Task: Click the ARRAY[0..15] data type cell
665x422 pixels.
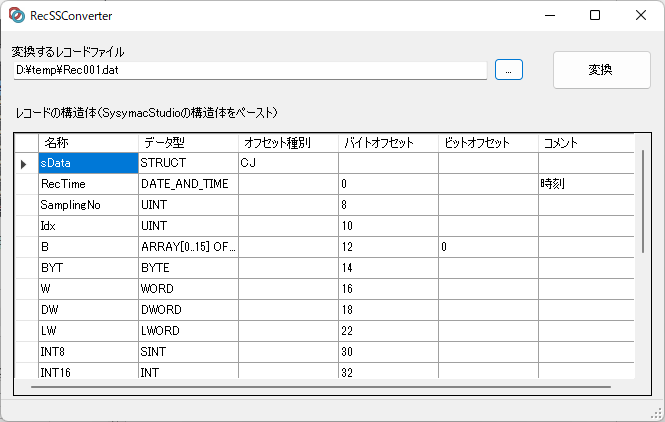Action: tap(187, 246)
